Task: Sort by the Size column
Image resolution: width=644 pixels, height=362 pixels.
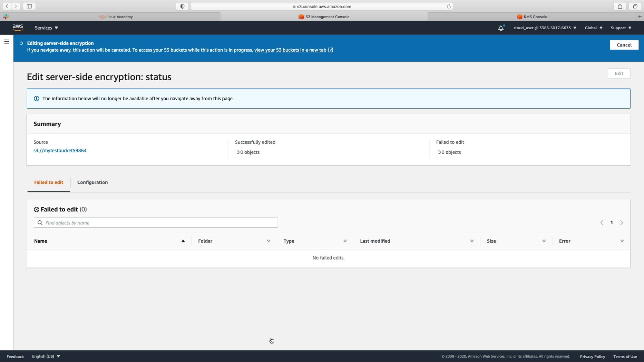Action: pos(544,241)
